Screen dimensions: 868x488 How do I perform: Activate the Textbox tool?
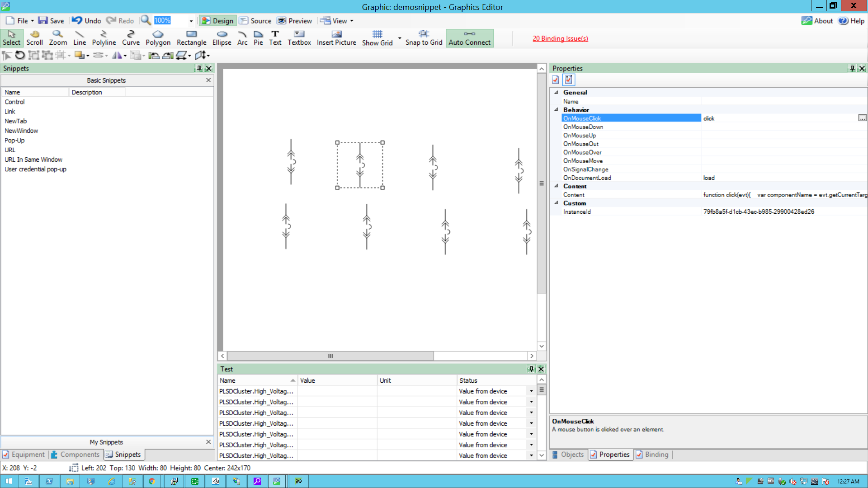299,38
